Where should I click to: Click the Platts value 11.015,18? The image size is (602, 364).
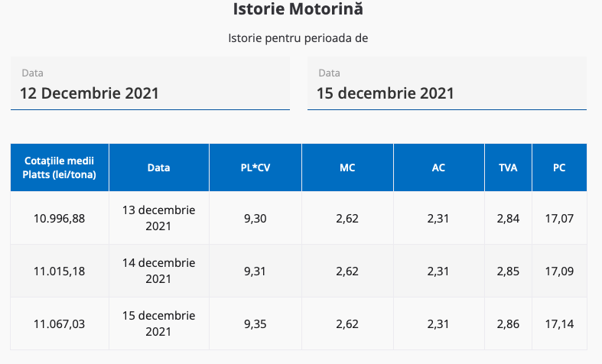60,271
